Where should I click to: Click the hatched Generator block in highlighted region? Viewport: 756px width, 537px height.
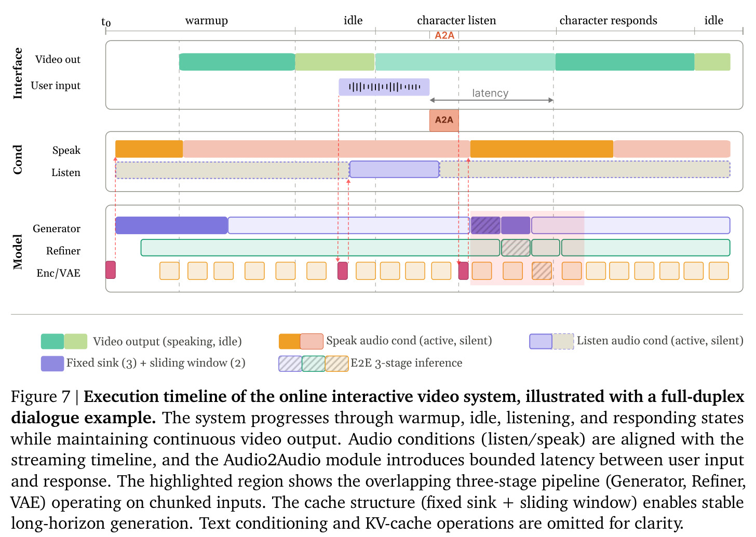coord(485,225)
